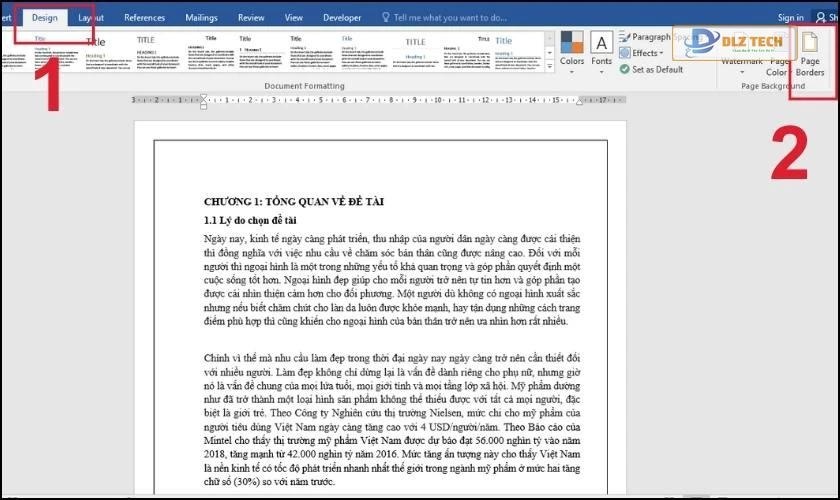Click the Effects icon
Image resolution: width=840 pixels, height=500 pixels.
625,53
